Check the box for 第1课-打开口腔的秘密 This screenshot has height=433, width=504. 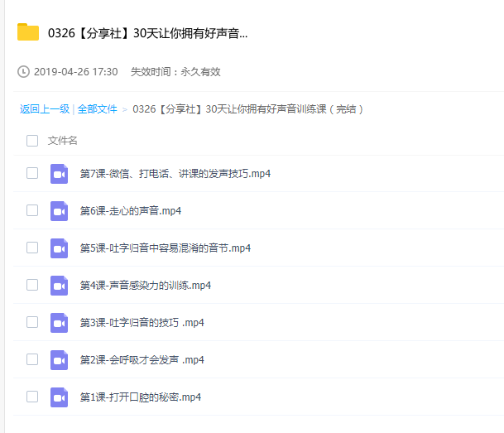32,397
